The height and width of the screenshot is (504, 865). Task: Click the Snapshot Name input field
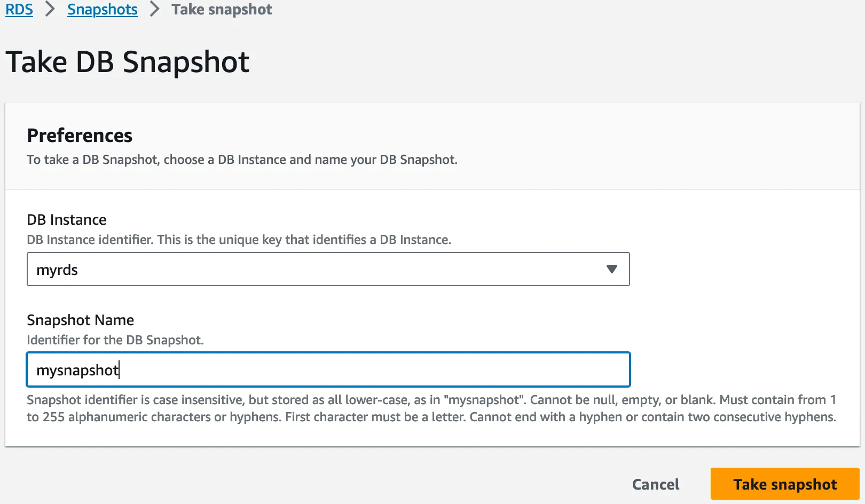(x=328, y=369)
